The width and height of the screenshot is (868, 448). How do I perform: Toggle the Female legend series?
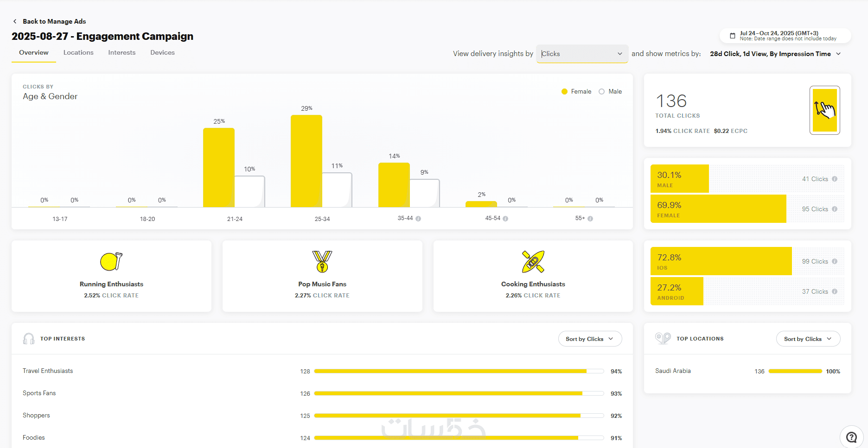[x=576, y=92]
